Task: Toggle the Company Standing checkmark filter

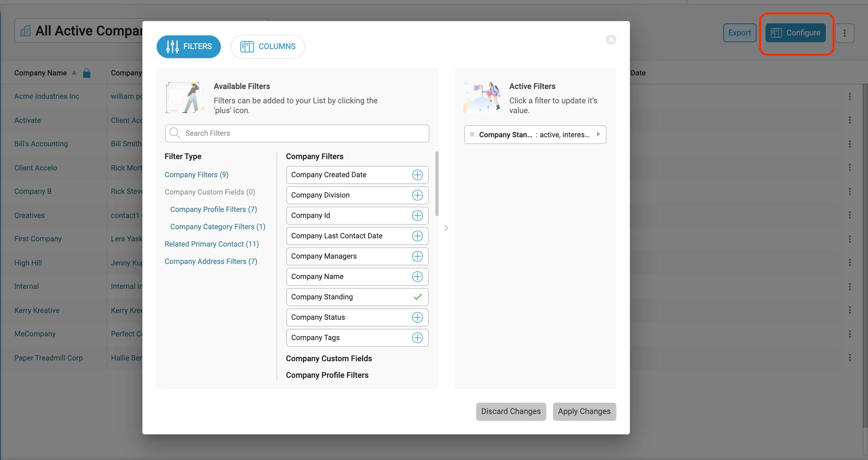Action: click(417, 297)
